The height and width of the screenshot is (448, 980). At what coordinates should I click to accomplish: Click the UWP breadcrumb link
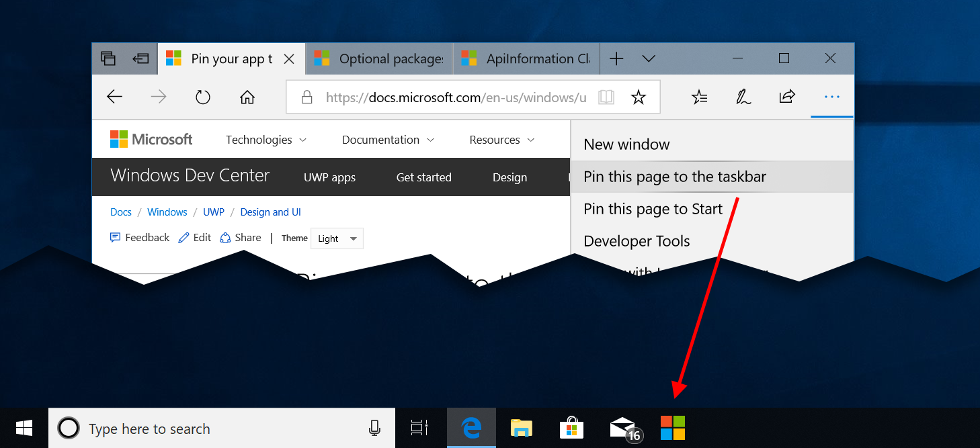[x=214, y=212]
